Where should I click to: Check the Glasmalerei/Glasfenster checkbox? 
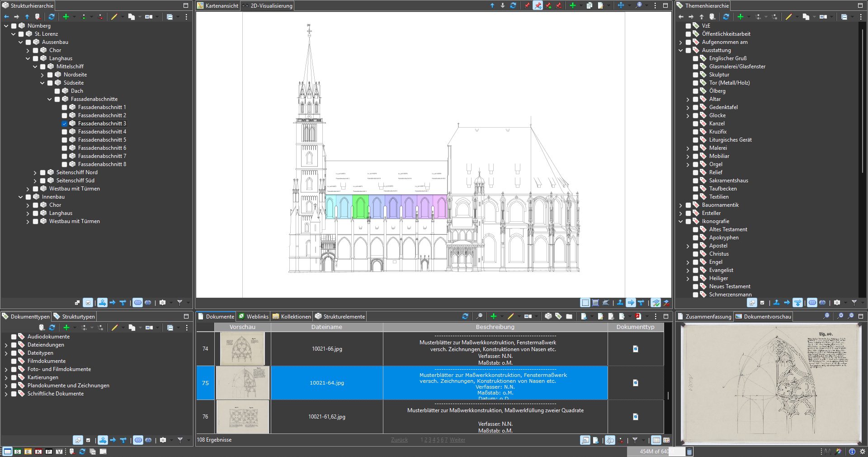point(696,67)
